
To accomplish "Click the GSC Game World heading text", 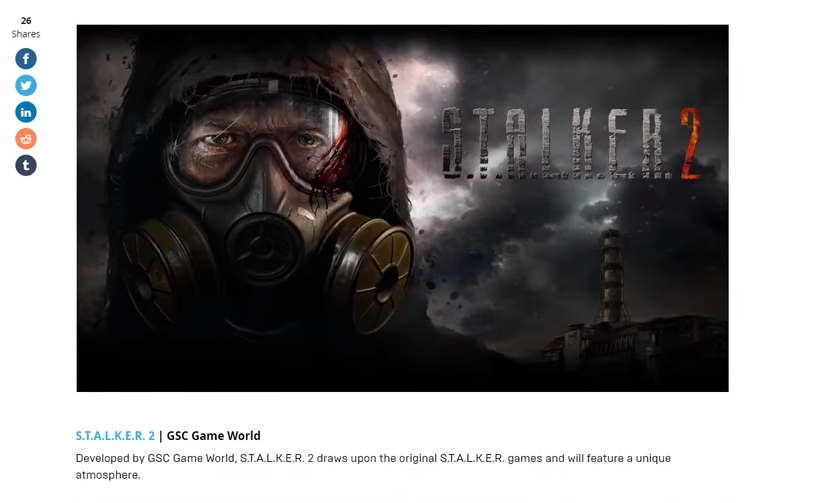I will 214,436.
